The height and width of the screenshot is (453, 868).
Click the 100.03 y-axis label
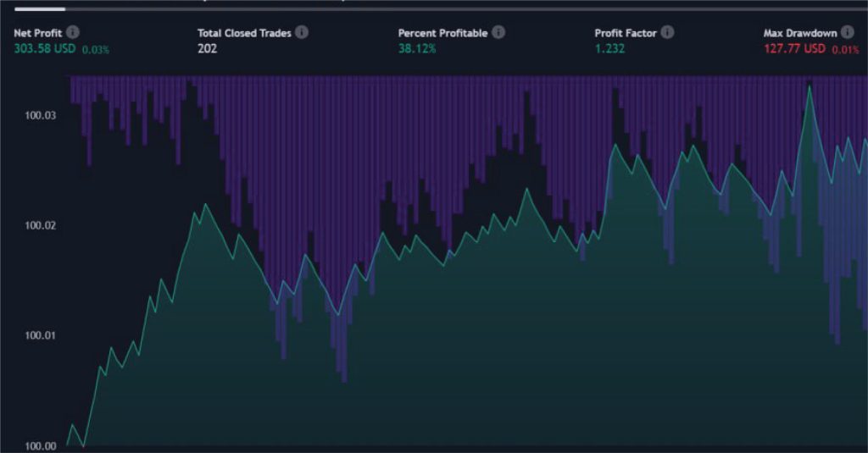tap(40, 115)
